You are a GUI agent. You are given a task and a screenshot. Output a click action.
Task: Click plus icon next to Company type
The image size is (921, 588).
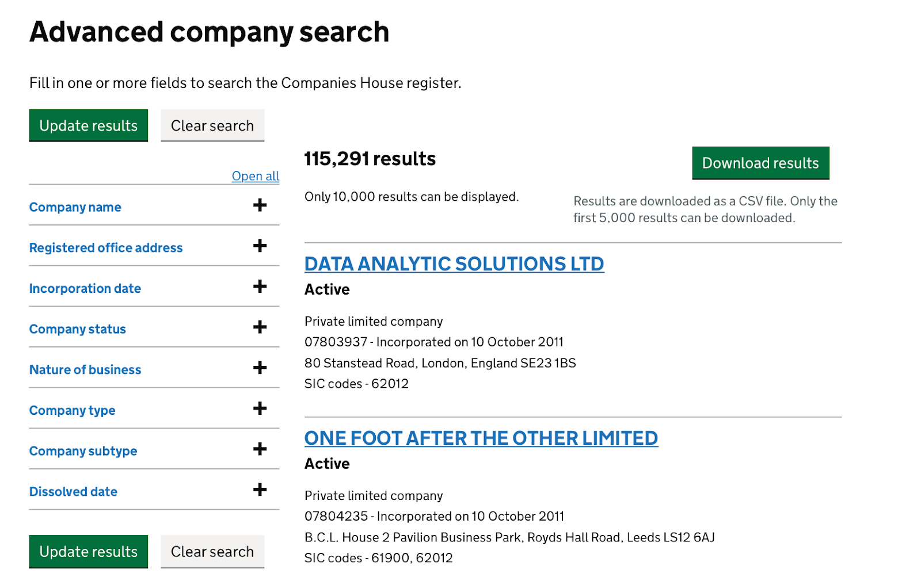[x=260, y=409]
